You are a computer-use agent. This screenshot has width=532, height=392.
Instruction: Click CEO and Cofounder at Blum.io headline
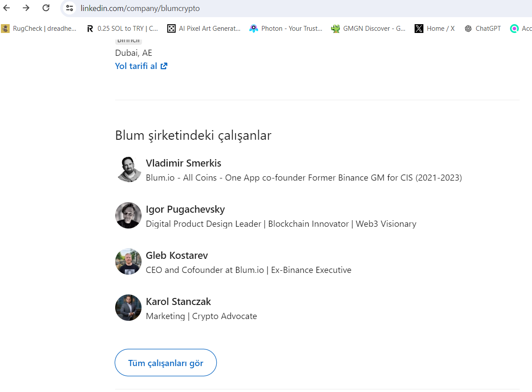[x=248, y=270]
